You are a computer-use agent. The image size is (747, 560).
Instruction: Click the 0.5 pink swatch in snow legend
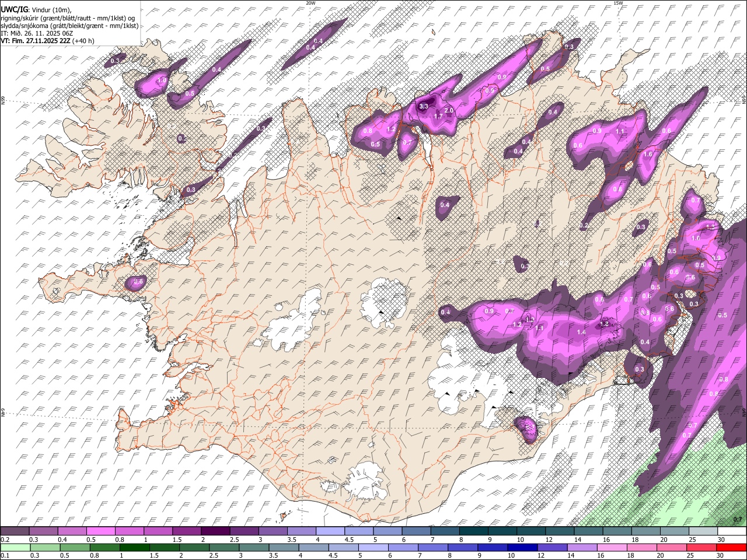tap(100, 531)
